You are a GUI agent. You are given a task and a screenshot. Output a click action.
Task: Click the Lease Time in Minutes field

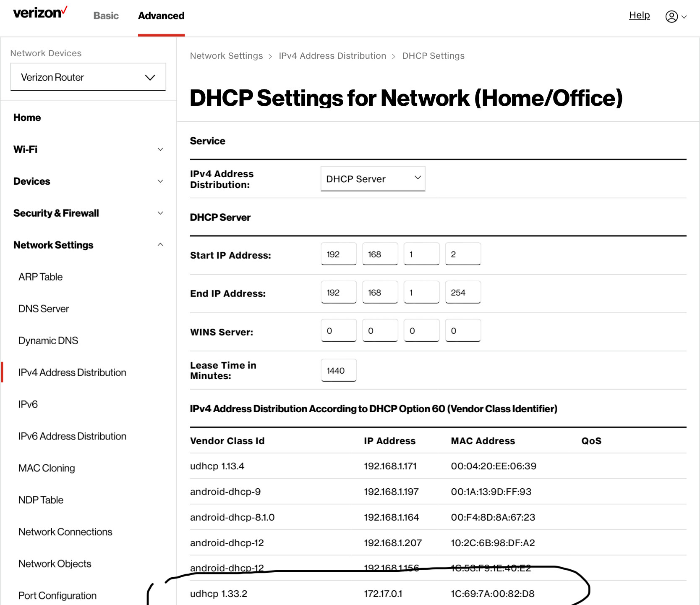coord(338,370)
